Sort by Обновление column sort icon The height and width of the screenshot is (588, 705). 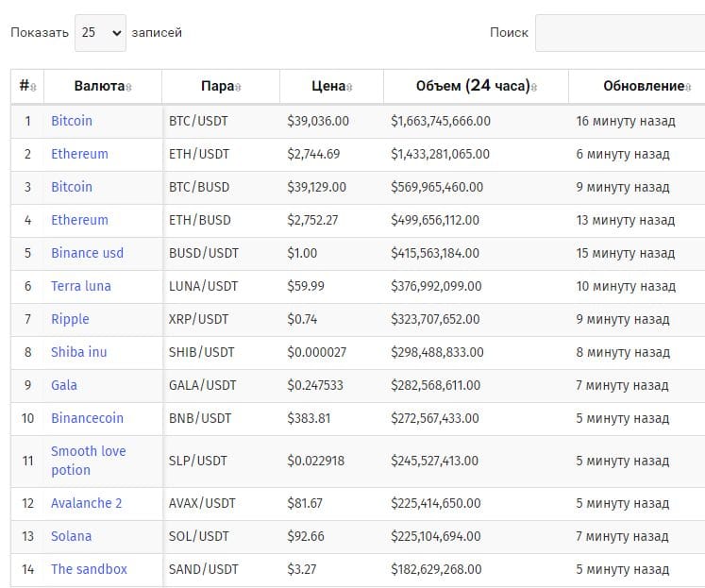pyautogui.click(x=688, y=87)
